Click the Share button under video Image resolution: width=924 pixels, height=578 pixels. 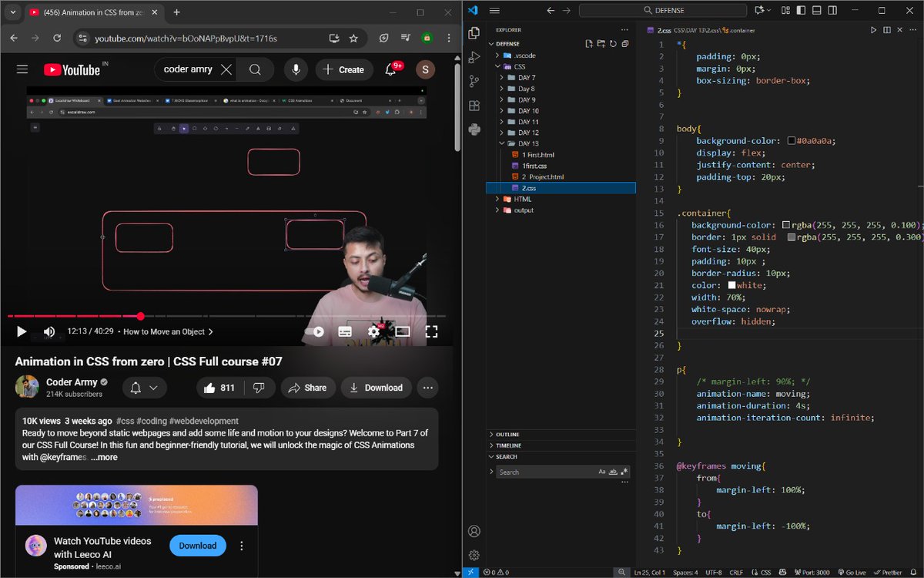click(308, 388)
